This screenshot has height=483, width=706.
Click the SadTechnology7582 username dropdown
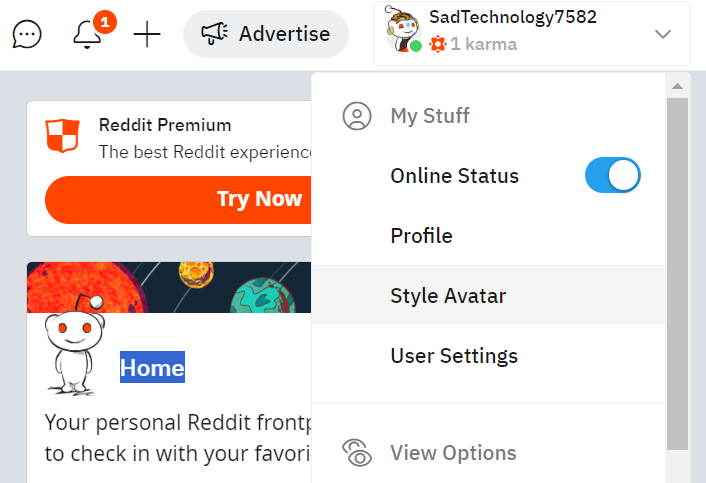tap(532, 34)
